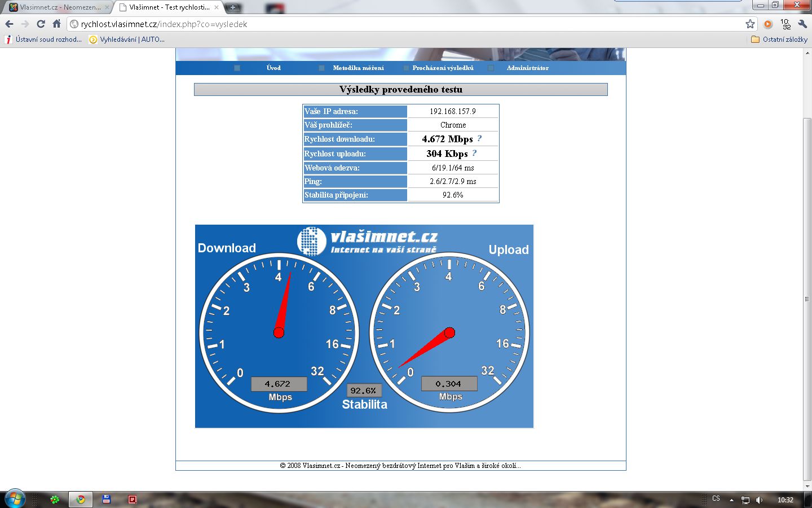Screen dimensions: 812x508
Task: Click the scrollbar down arrow
Action: point(807,486)
